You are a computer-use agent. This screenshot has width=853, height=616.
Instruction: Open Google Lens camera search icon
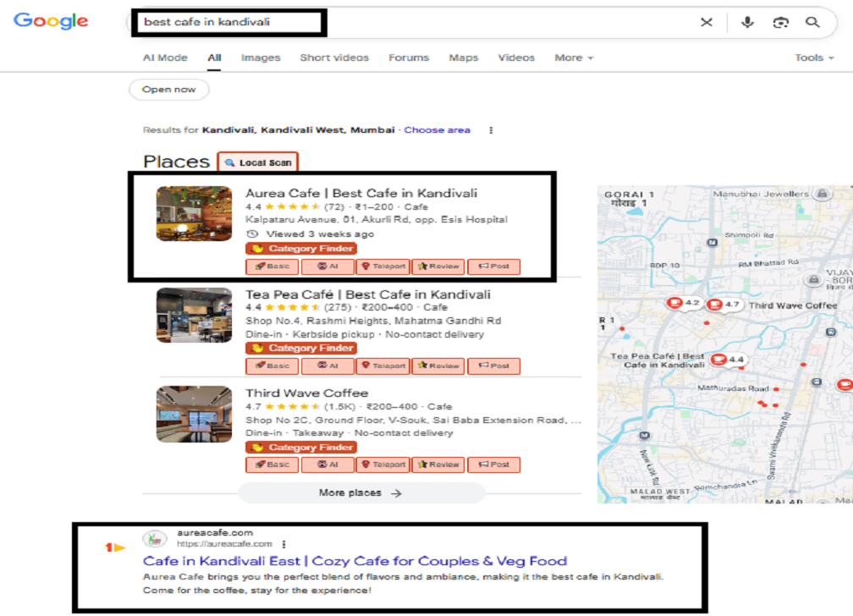coord(780,23)
